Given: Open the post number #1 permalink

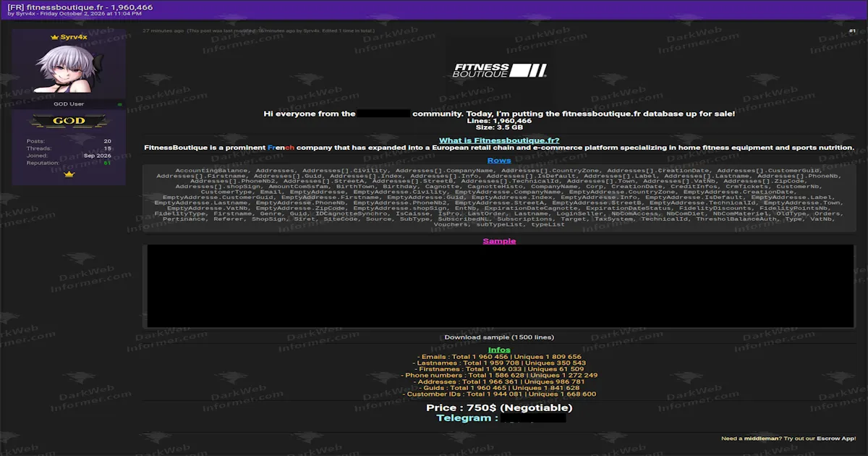Looking at the screenshot, I should 852,31.
